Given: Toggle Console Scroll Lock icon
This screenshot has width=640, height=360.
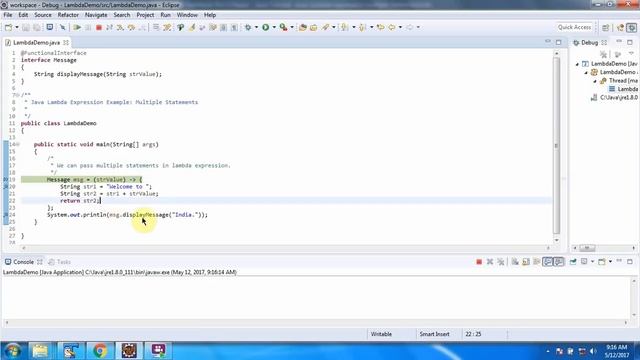Looking at the screenshot, I should point(526,262).
